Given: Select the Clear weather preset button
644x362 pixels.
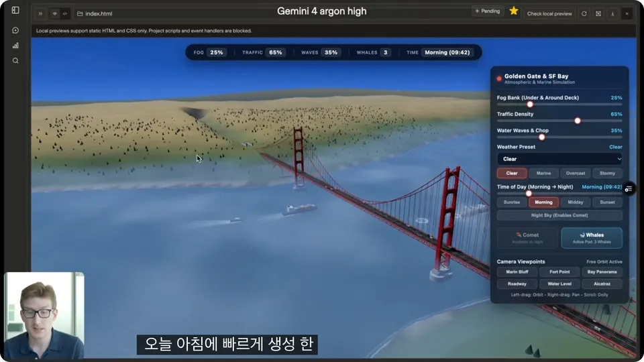Looking at the screenshot, I should tap(512, 173).
